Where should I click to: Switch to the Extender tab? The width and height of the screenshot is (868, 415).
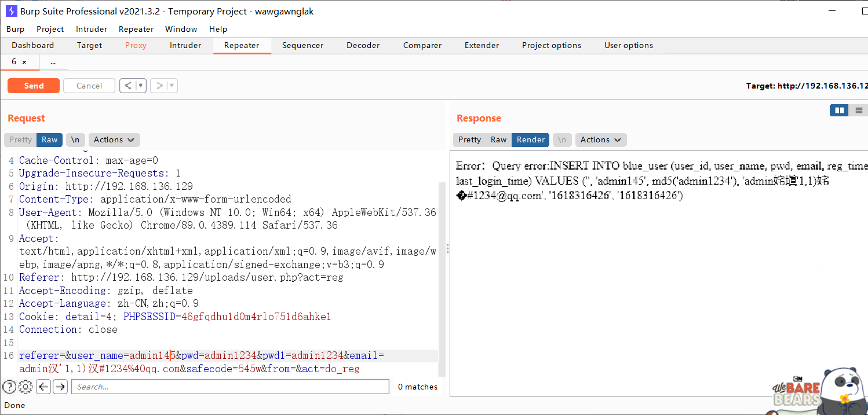pos(482,45)
